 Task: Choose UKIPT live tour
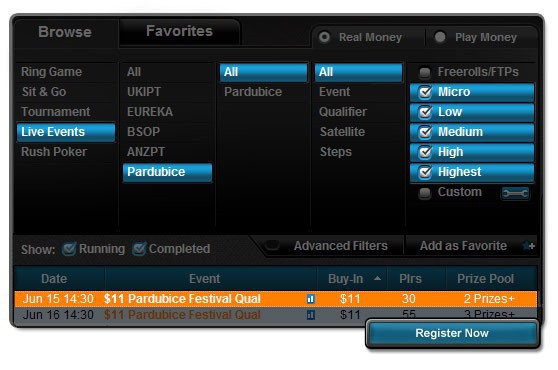[x=167, y=92]
